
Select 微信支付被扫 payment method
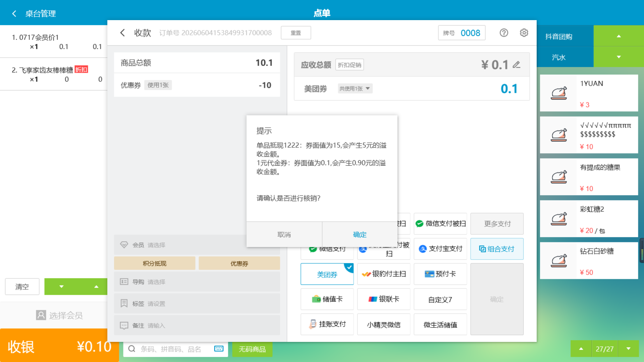point(440,224)
